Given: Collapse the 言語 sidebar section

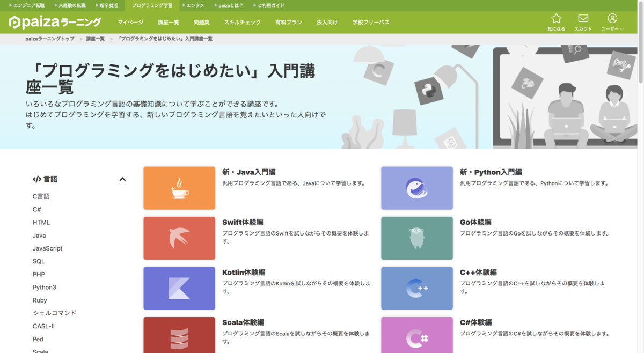Looking at the screenshot, I should click(x=122, y=179).
